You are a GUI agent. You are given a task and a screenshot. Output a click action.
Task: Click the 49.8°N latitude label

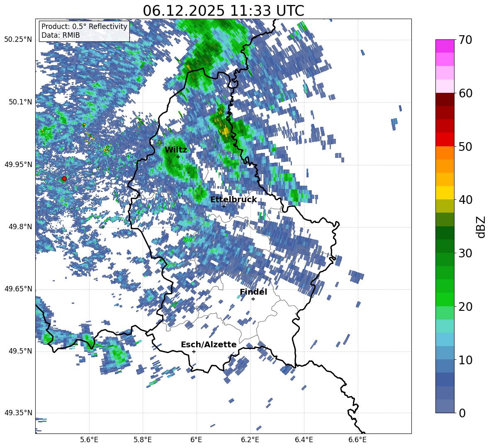[20, 227]
